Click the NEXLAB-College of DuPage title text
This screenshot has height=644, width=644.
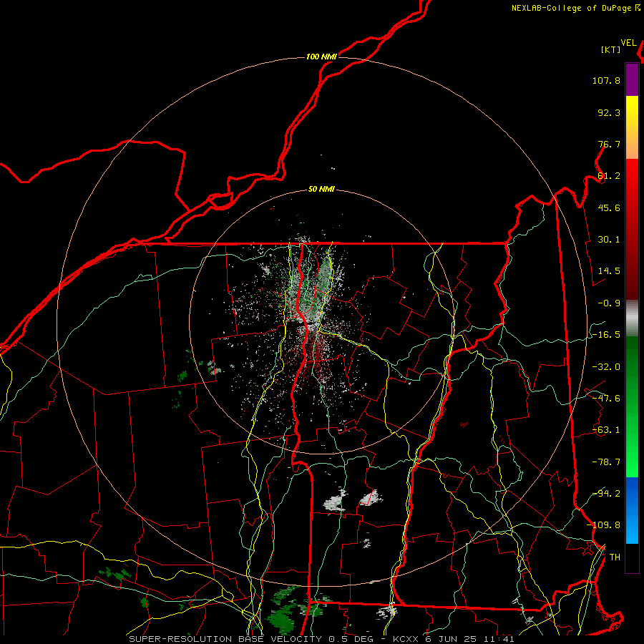[x=572, y=8]
